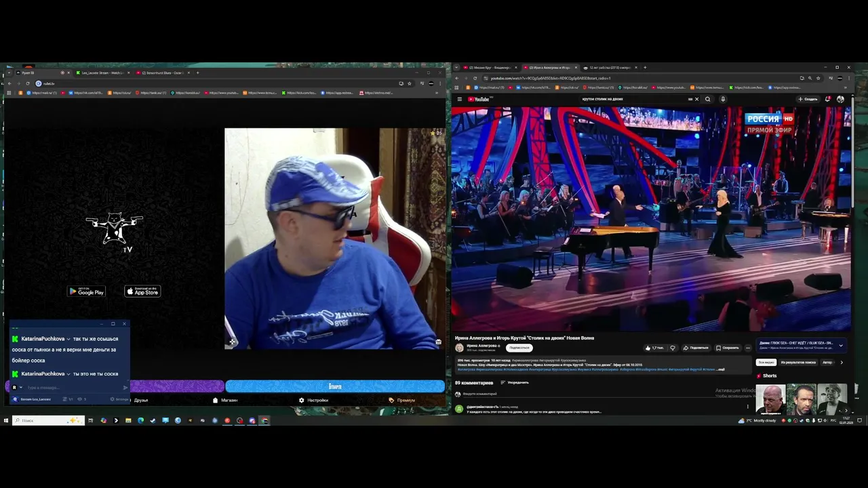Go back in the rulet.tv browser window

(x=9, y=83)
